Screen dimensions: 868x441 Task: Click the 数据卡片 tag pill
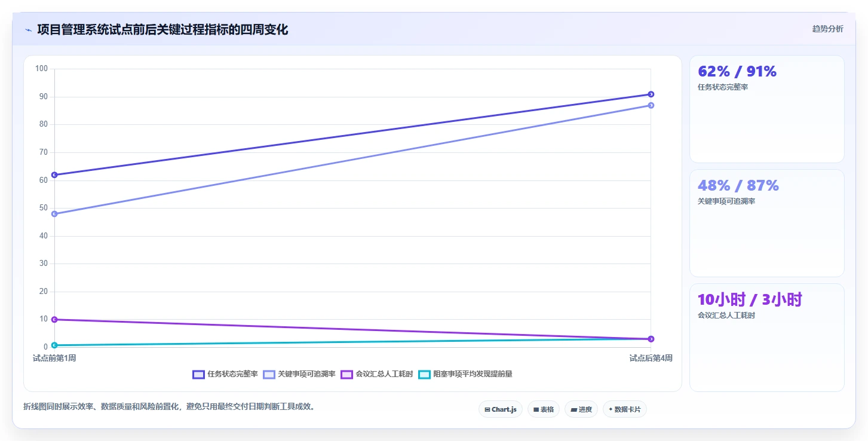coord(625,409)
